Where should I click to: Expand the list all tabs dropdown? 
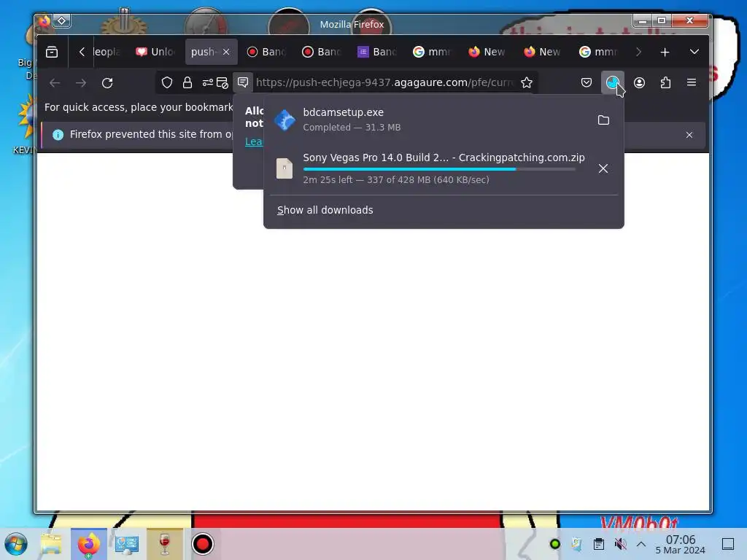click(x=694, y=52)
